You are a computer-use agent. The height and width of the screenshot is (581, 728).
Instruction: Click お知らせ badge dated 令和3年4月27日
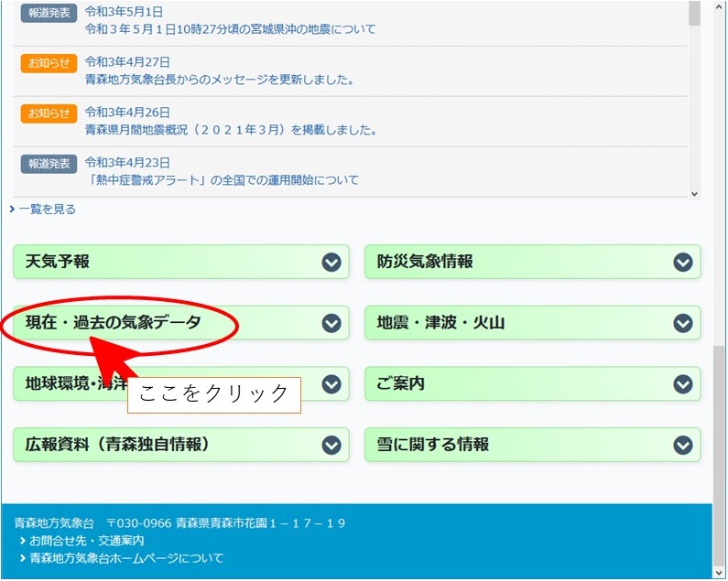coord(46,63)
